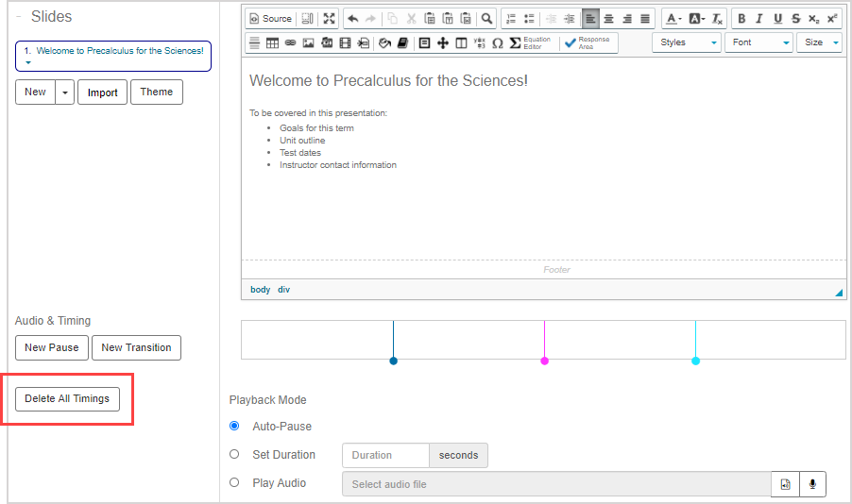Insert special character with the Omega icon
This screenshot has height=504, width=852.
click(497, 42)
